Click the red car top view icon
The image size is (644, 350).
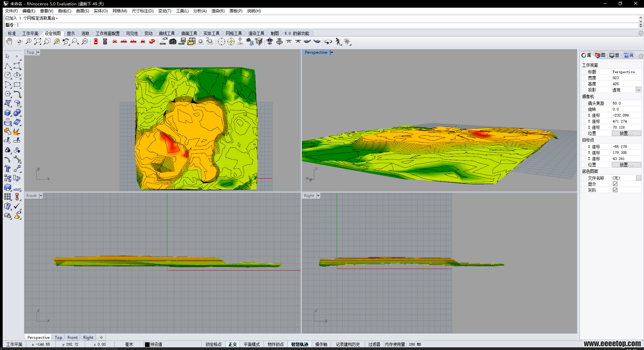tap(96, 41)
